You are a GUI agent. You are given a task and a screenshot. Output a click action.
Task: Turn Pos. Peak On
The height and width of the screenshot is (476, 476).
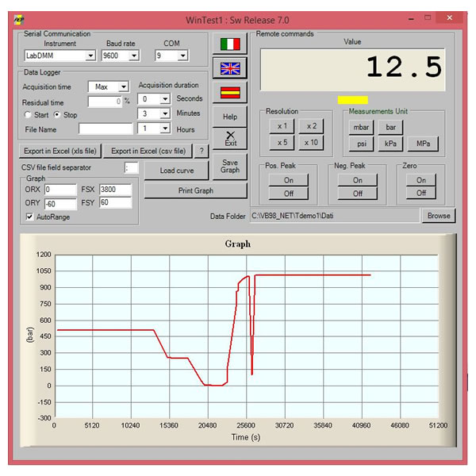(289, 180)
